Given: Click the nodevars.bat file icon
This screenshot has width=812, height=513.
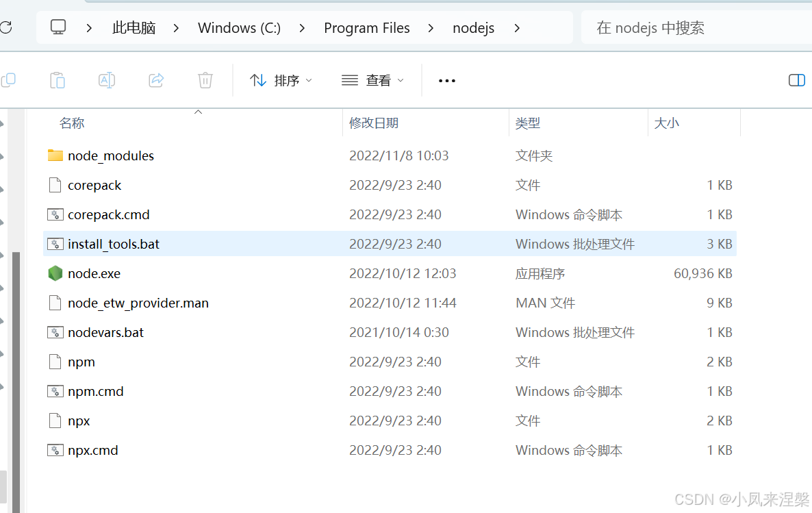Looking at the screenshot, I should tap(55, 332).
